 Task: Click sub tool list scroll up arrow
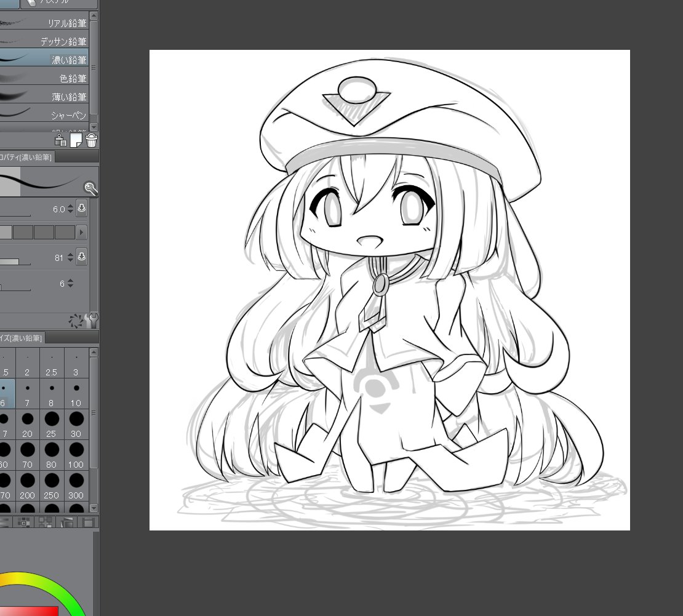tap(94, 16)
